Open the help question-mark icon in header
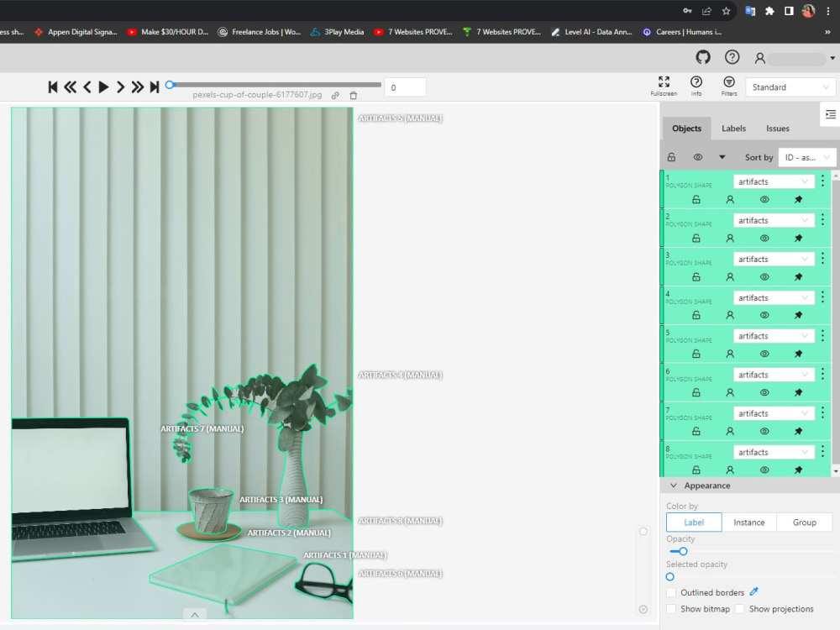Viewport: 840px width, 630px height. point(732,57)
